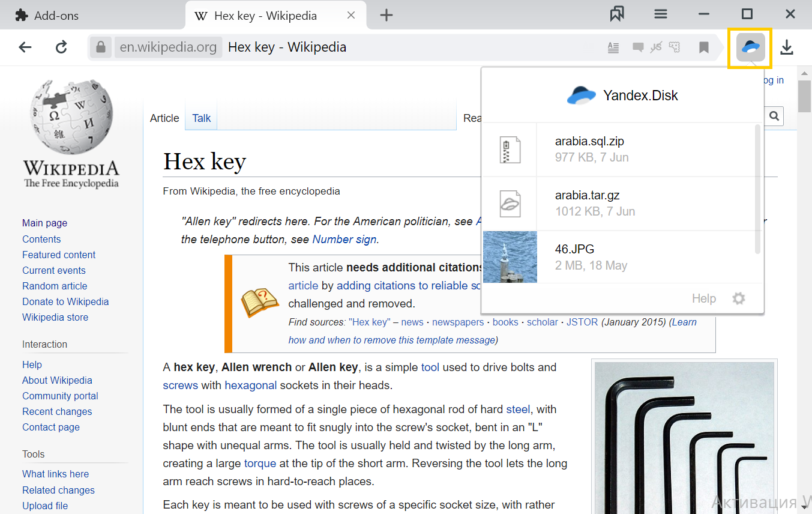Click Help in Yandex.Disk popup

[704, 298]
